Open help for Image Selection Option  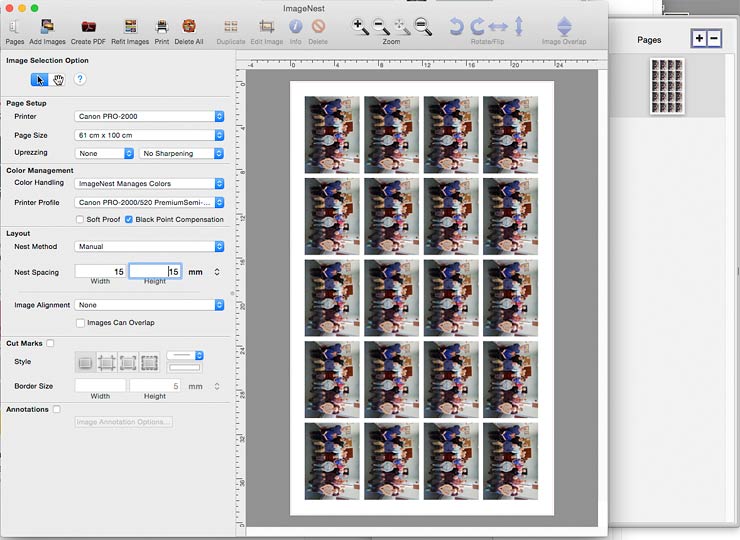80,79
